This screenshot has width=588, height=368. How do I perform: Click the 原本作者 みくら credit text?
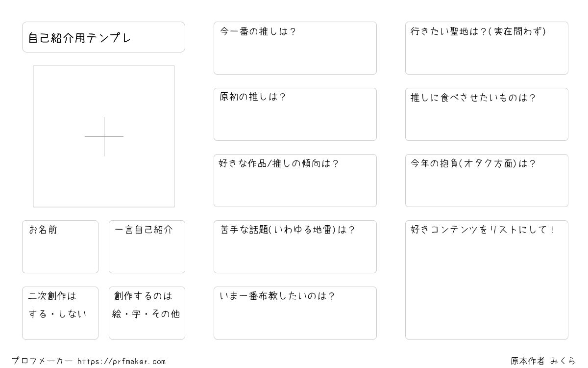coord(543,361)
